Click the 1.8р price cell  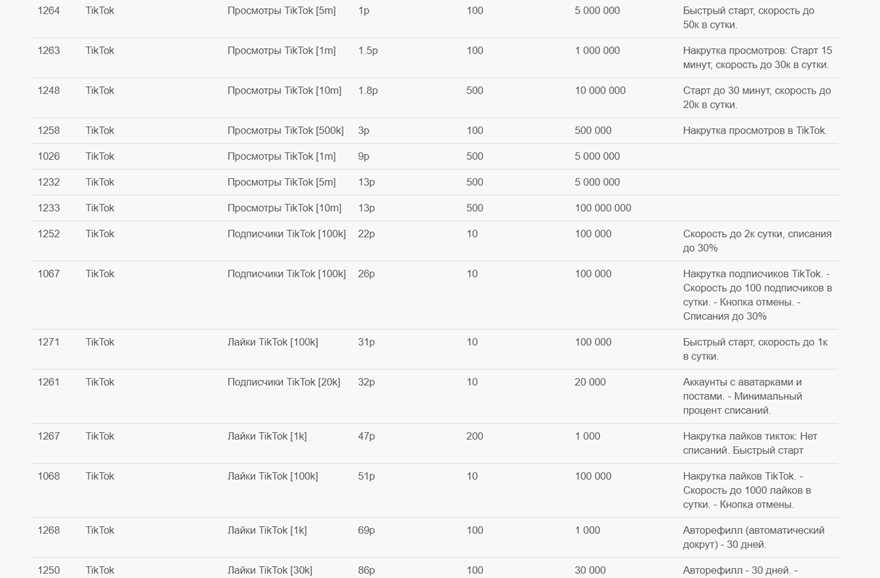(367, 91)
